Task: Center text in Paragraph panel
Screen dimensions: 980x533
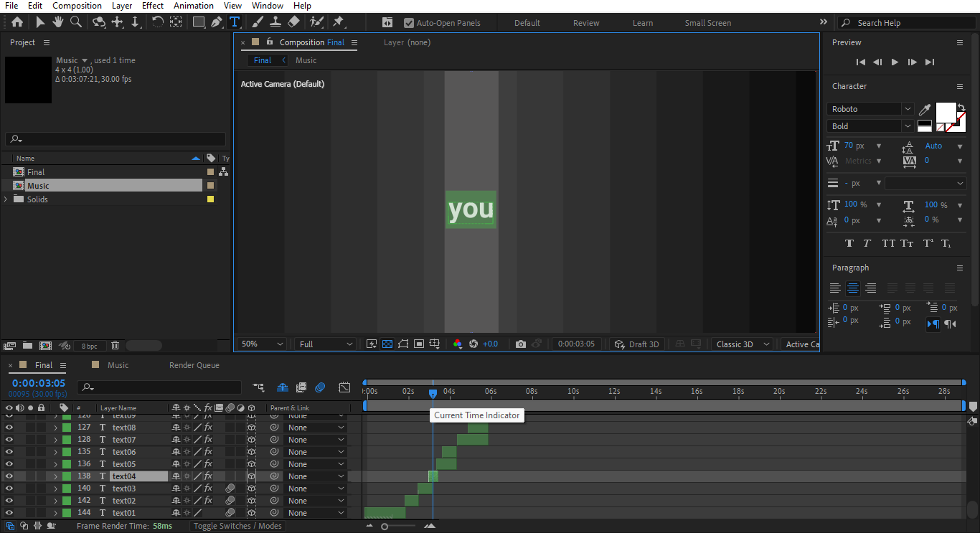Action: coord(853,288)
